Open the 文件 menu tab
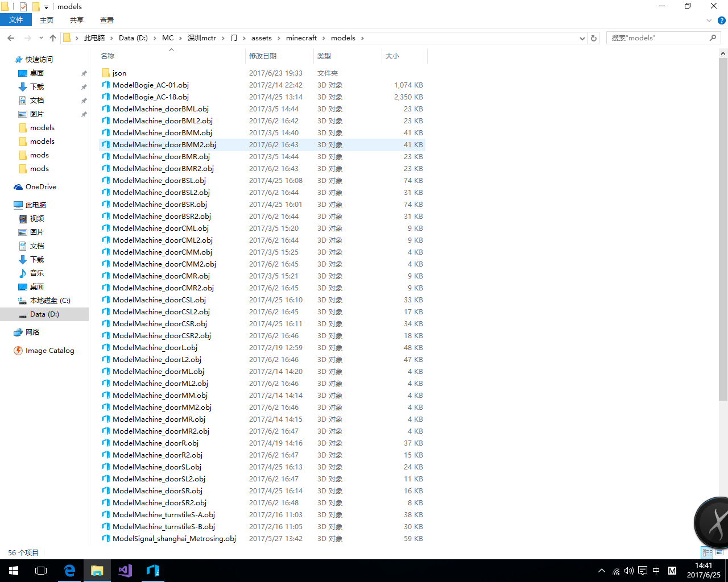Screen dimensions: 728x582 pyautogui.click(x=16, y=20)
